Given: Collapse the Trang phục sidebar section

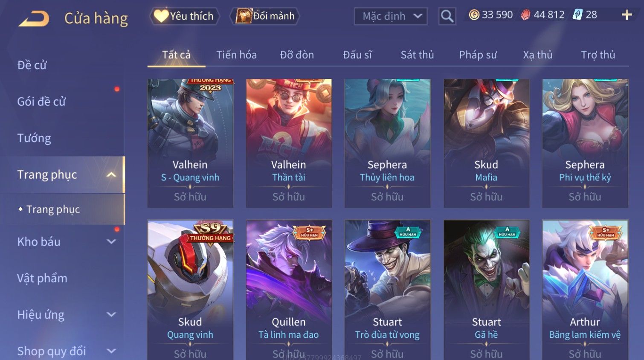Looking at the screenshot, I should point(111,174).
